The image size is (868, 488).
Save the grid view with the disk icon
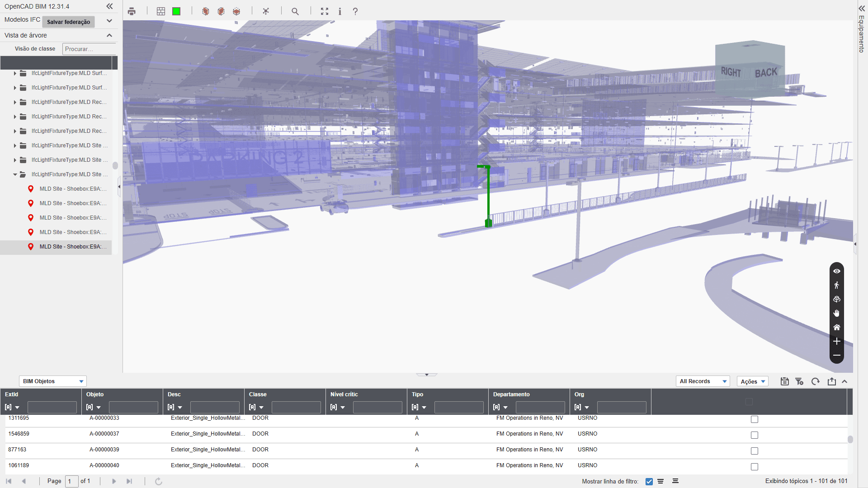coord(785,381)
